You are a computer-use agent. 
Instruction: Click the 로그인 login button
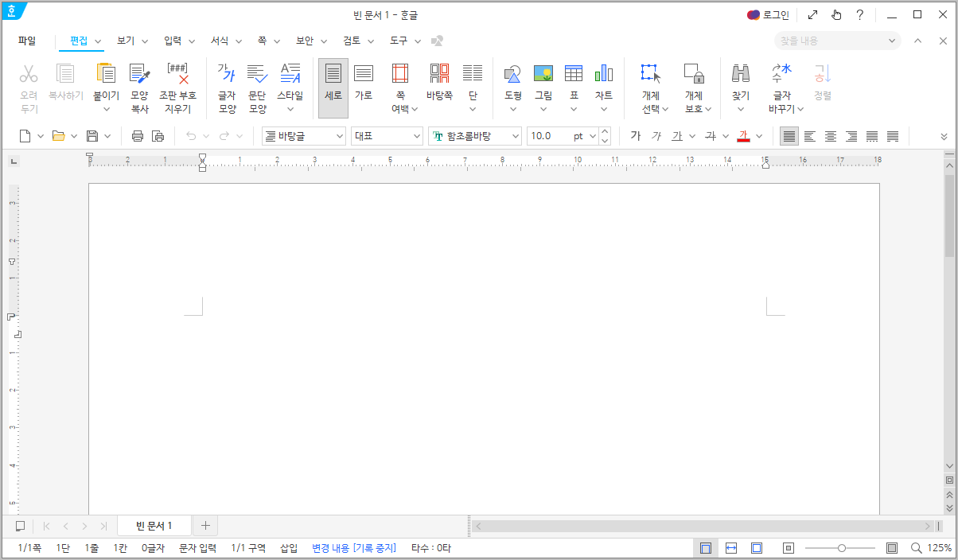768,14
